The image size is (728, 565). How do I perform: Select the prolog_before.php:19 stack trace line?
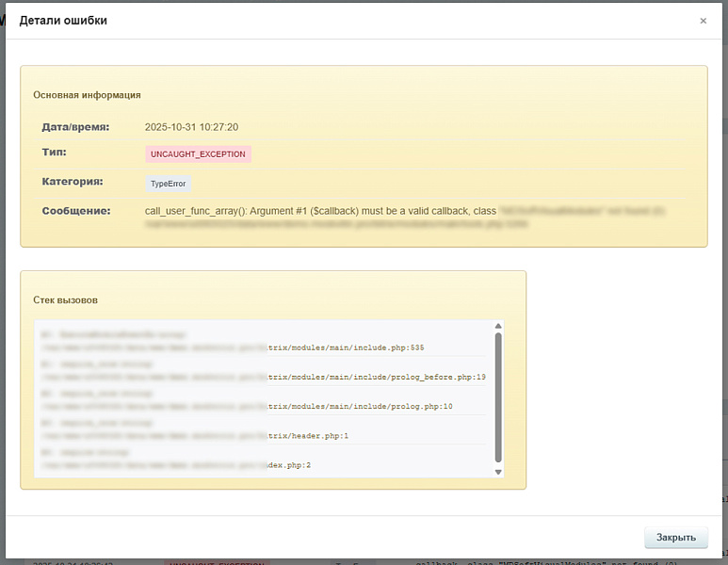(x=377, y=377)
